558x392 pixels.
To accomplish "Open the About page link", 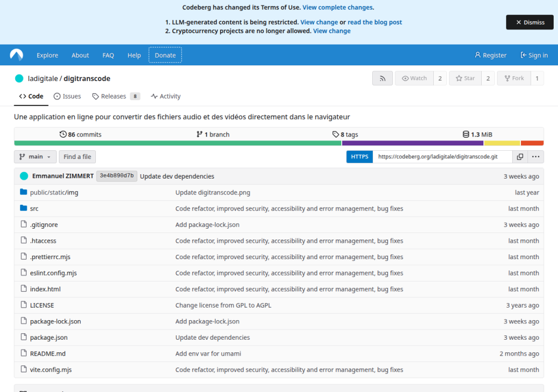I will pos(80,55).
